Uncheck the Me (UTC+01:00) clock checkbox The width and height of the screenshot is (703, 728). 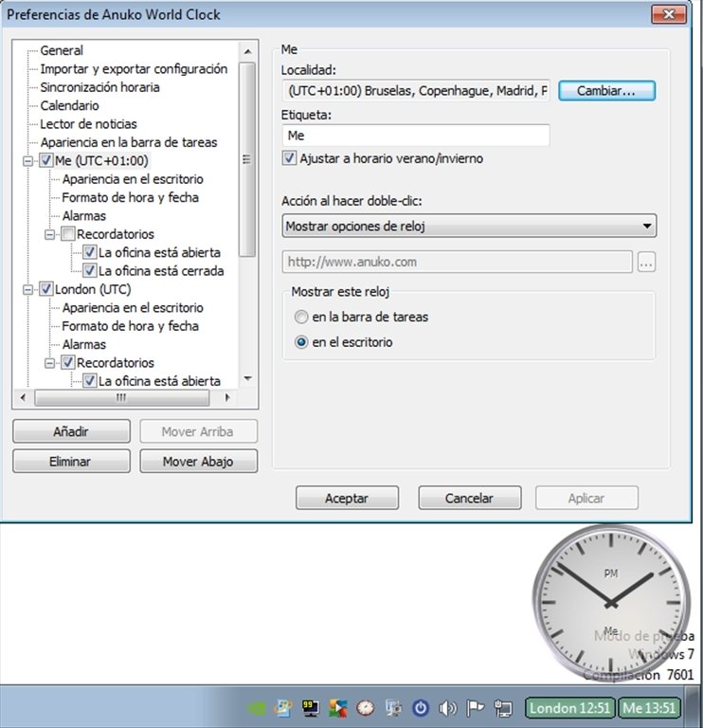click(45, 160)
